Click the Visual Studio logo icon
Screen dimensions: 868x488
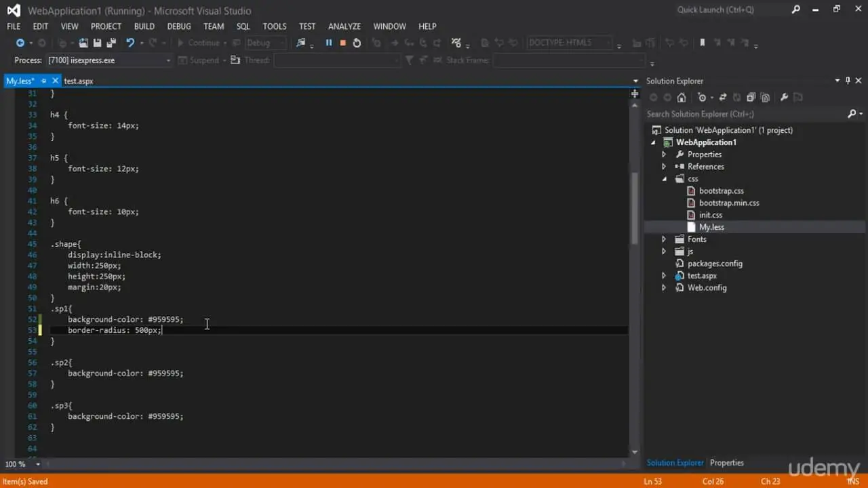14,10
